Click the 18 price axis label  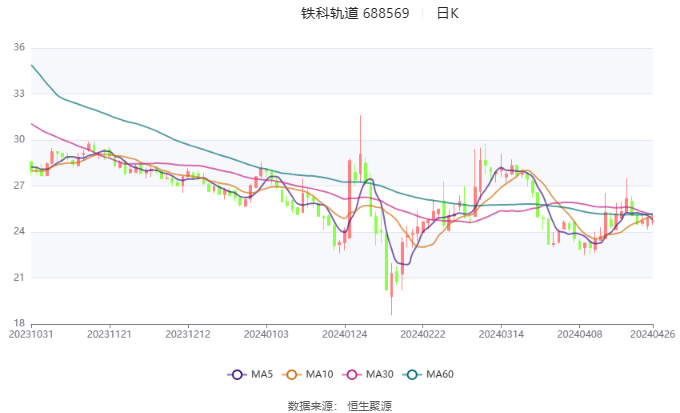point(19,323)
